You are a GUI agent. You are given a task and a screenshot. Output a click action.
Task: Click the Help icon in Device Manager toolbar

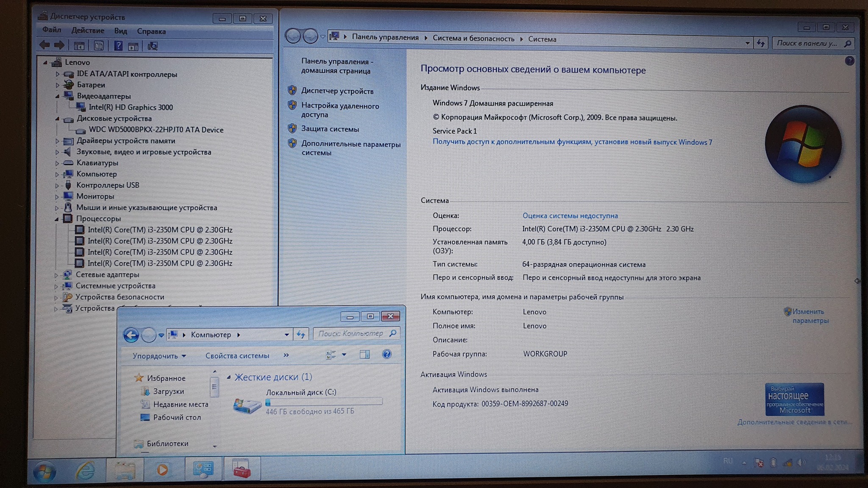click(x=118, y=46)
